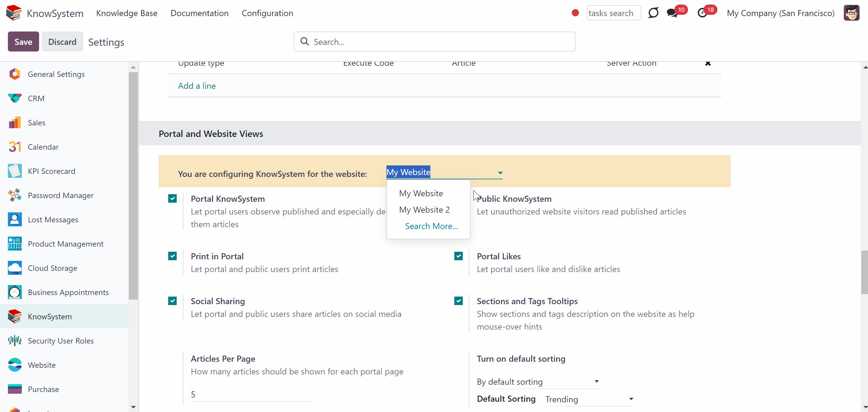The image size is (868, 412).
Task: Open the Lost Messages sidebar icon
Action: (15, 220)
